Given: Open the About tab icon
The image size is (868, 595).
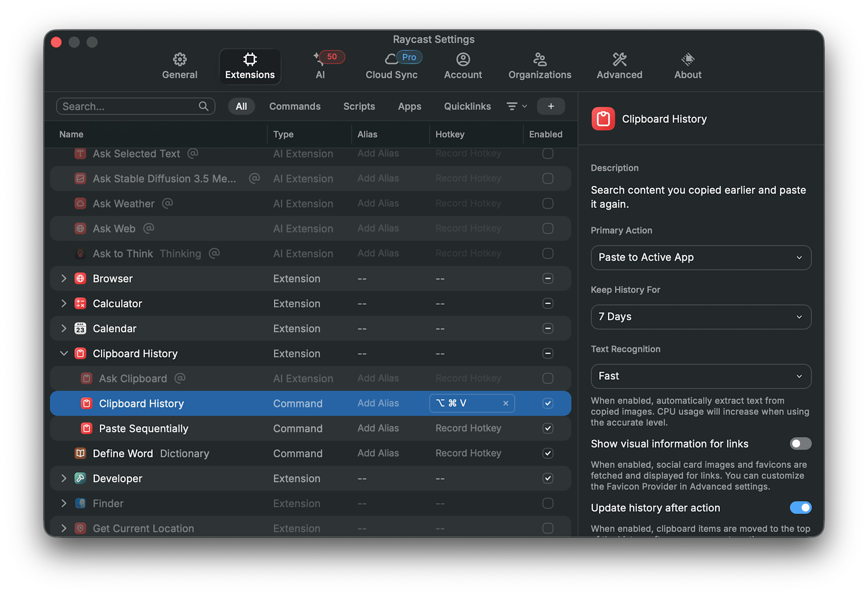Looking at the screenshot, I should [687, 59].
